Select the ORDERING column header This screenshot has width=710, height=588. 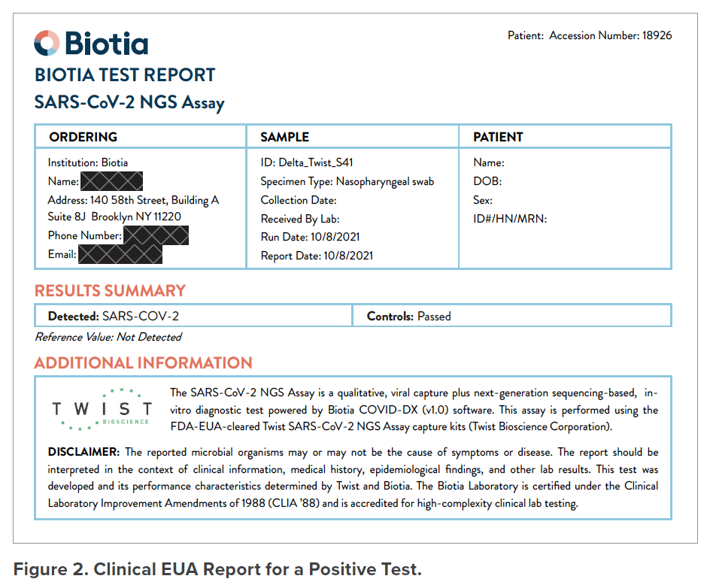(83, 137)
